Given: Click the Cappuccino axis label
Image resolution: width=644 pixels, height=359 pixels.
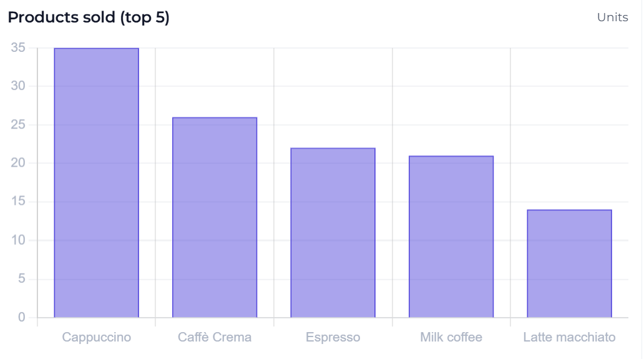Looking at the screenshot, I should [97, 338].
